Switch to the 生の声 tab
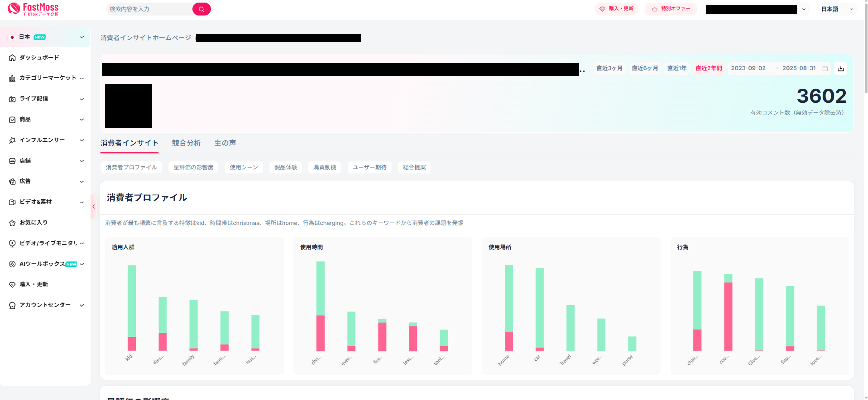The image size is (868, 400). [x=225, y=143]
